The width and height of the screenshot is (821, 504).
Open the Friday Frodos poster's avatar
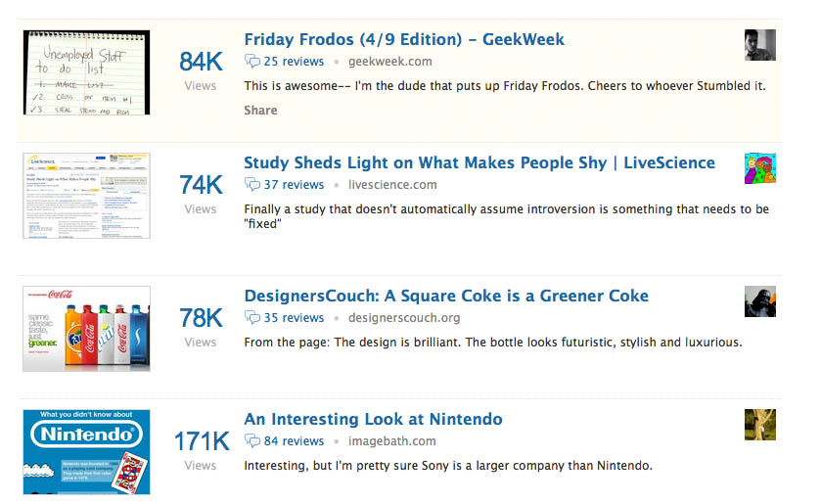click(759, 45)
